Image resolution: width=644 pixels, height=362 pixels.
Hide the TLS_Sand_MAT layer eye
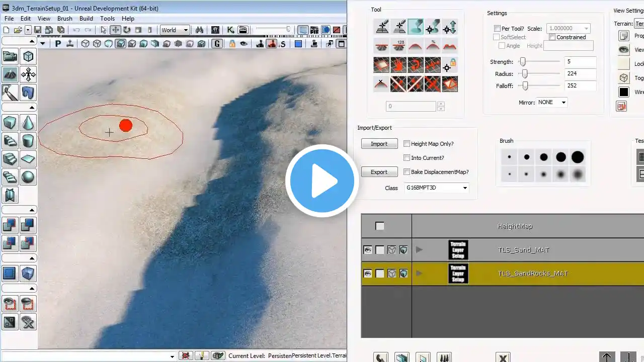click(368, 250)
